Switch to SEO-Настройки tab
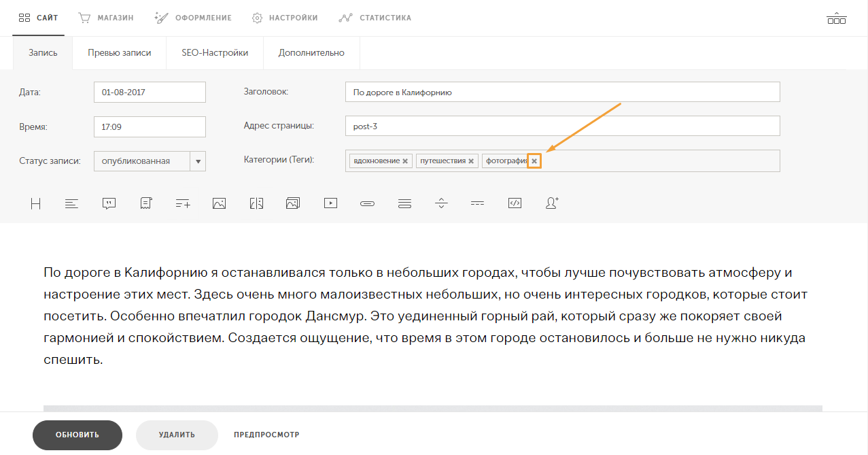Image resolution: width=868 pixels, height=455 pixels. coord(215,52)
